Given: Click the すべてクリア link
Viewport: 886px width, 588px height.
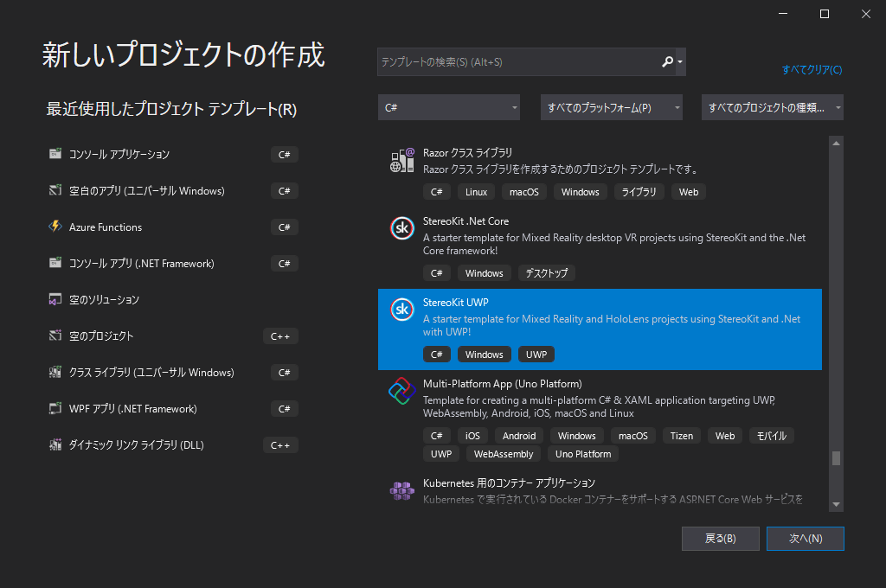Looking at the screenshot, I should 812,69.
